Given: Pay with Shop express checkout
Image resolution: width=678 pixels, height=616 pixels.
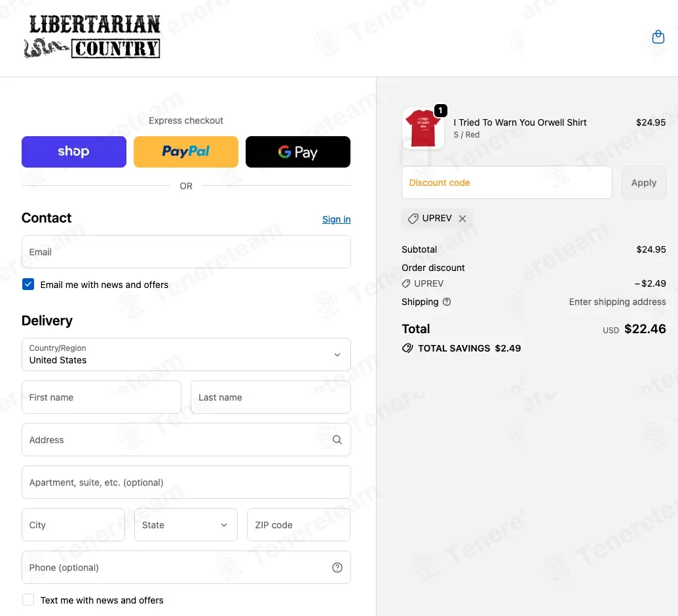Looking at the screenshot, I should (x=74, y=152).
